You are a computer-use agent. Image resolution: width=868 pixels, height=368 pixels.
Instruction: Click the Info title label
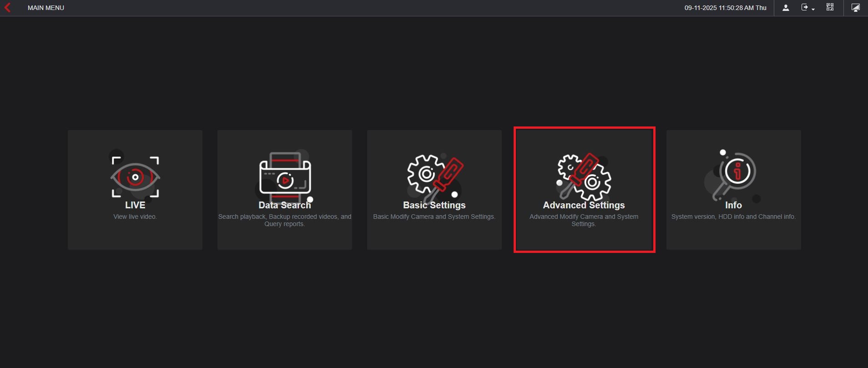click(x=733, y=205)
